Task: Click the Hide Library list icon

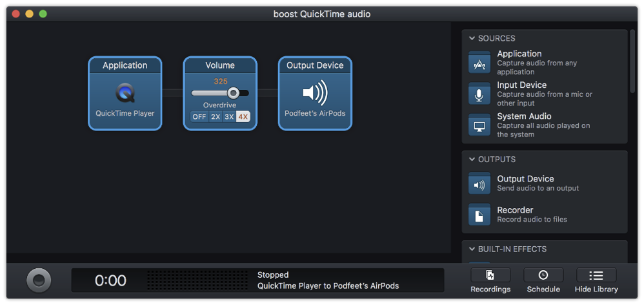Action: [x=596, y=275]
